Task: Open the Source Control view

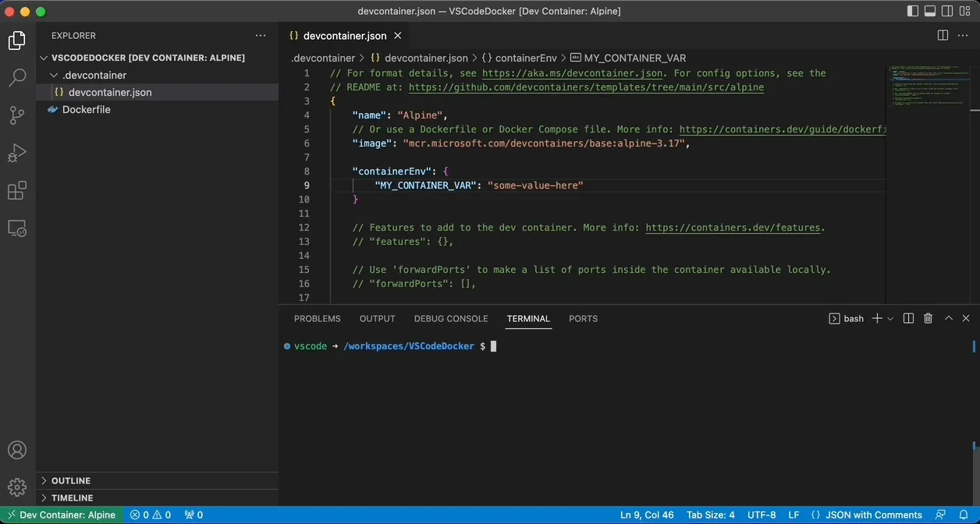Action: [x=17, y=115]
